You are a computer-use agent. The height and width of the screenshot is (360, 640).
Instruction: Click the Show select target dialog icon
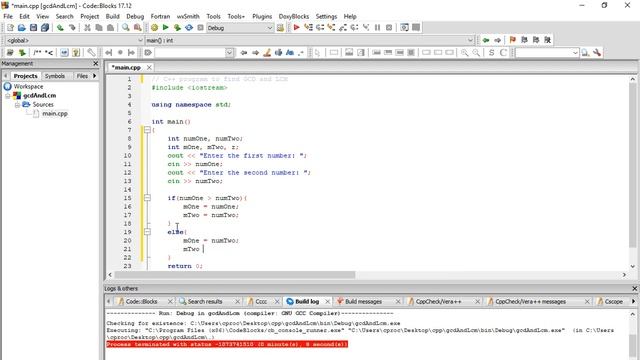click(280, 28)
